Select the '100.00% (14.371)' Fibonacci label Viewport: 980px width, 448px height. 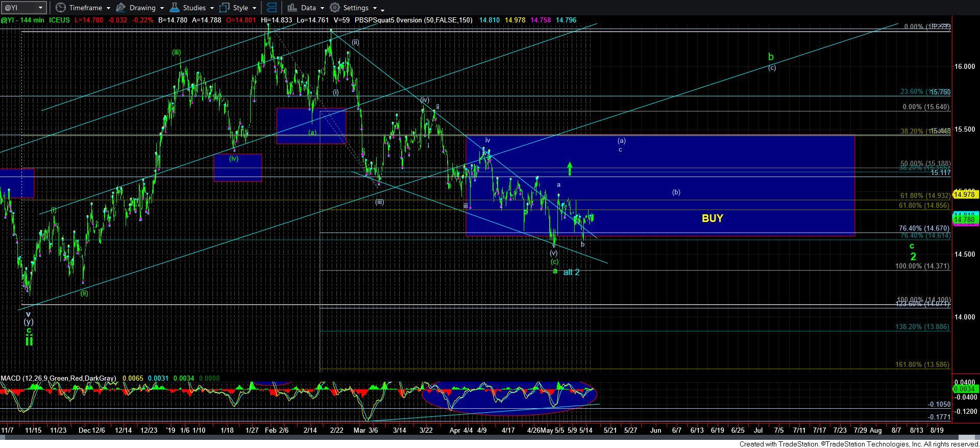coord(922,266)
